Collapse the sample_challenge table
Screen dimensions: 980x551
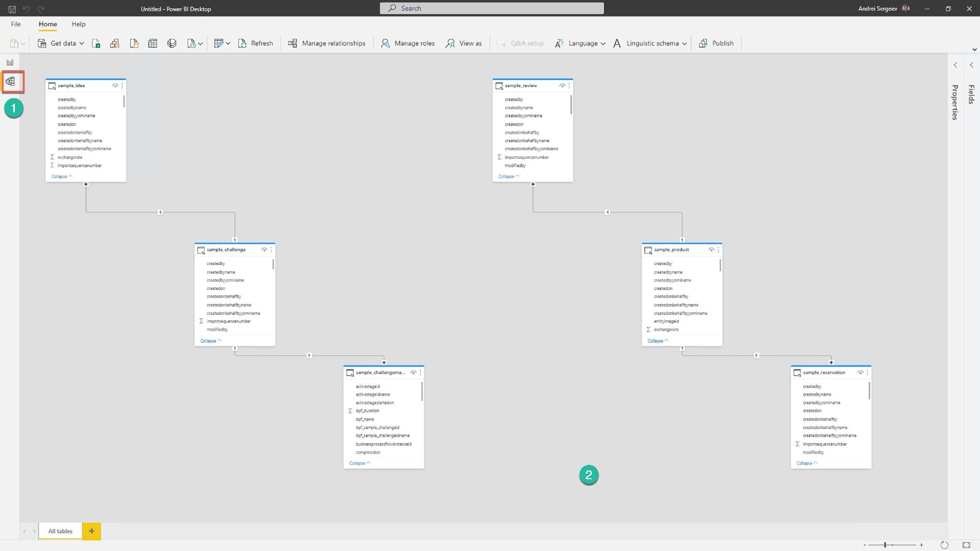[x=211, y=341]
